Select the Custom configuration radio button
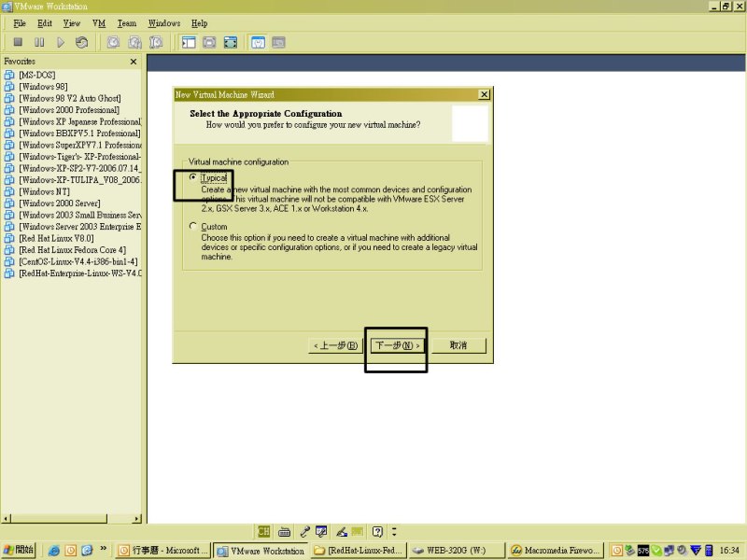747x560 pixels. pyautogui.click(x=193, y=226)
